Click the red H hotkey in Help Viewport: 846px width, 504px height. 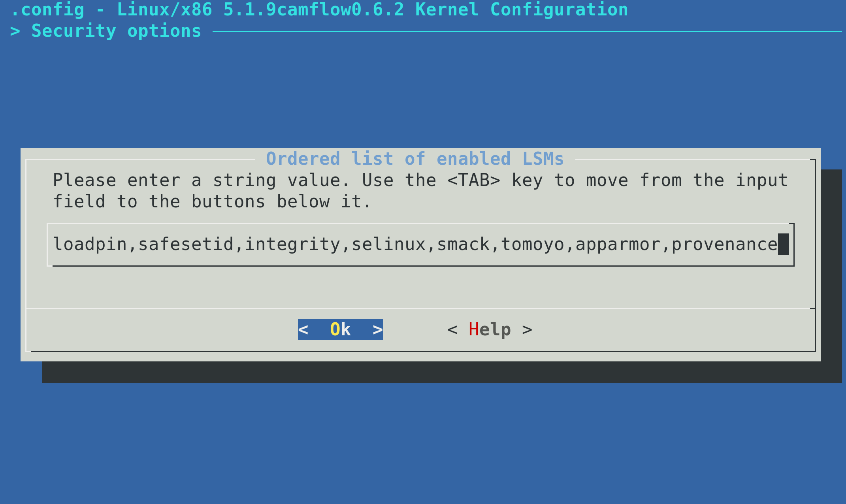pyautogui.click(x=473, y=329)
